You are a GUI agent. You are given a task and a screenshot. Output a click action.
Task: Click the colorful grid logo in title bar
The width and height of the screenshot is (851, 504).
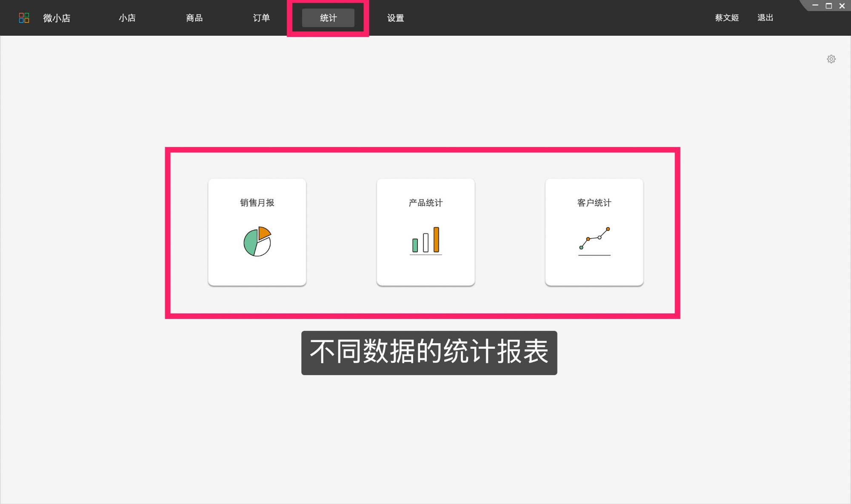coord(24,18)
